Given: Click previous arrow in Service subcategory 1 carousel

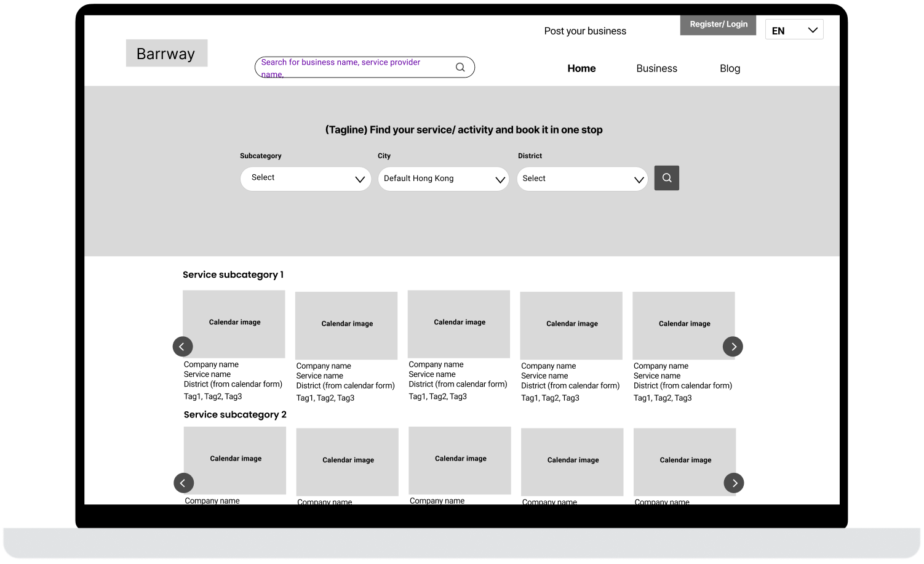Looking at the screenshot, I should (183, 347).
